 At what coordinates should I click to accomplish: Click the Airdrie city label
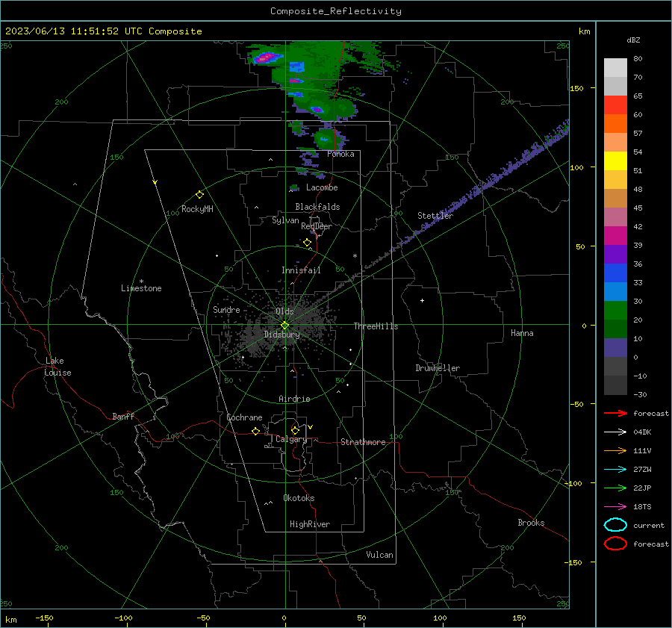(294, 399)
